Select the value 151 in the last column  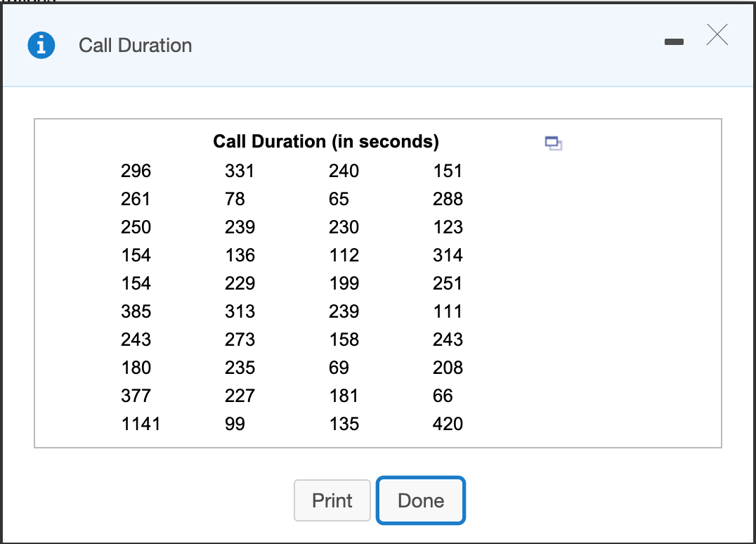click(447, 171)
